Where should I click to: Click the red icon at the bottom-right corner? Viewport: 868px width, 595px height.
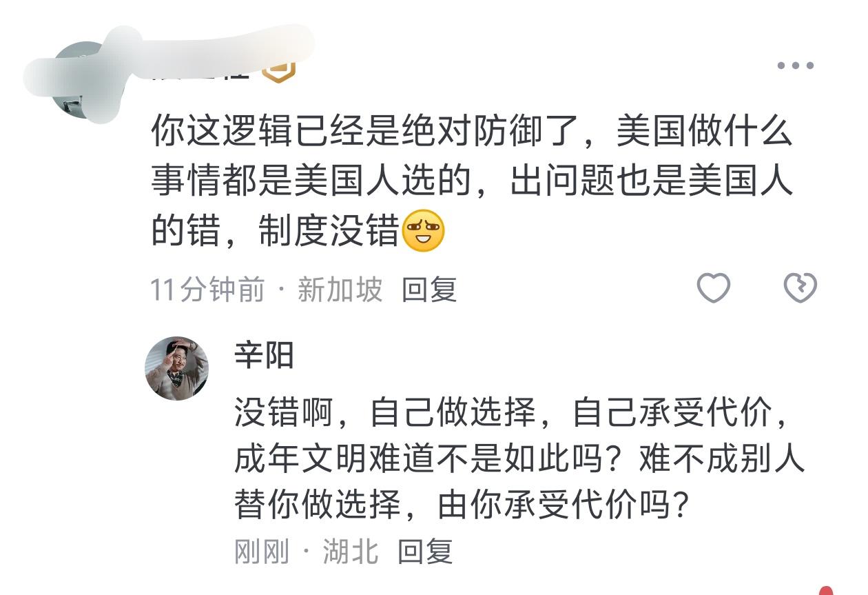click(827, 591)
